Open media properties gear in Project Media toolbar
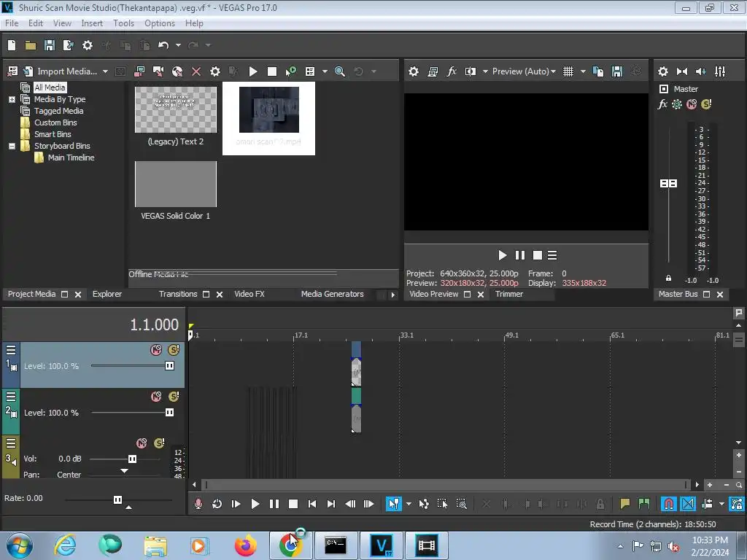747x560 pixels. (215, 71)
